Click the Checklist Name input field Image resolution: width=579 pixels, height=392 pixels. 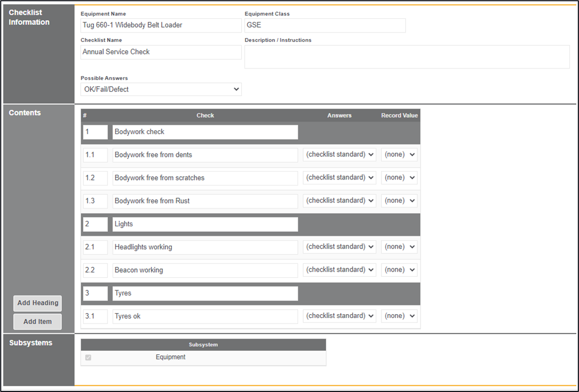click(161, 52)
